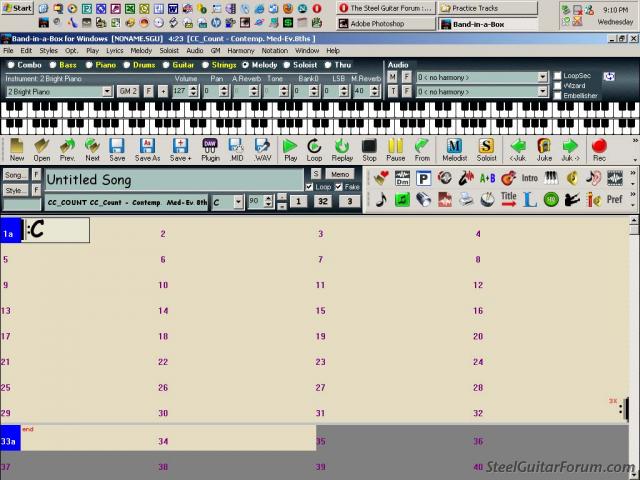Click the Juke jukebox icon
Viewport: 640px width, 480px height.
tap(544, 150)
